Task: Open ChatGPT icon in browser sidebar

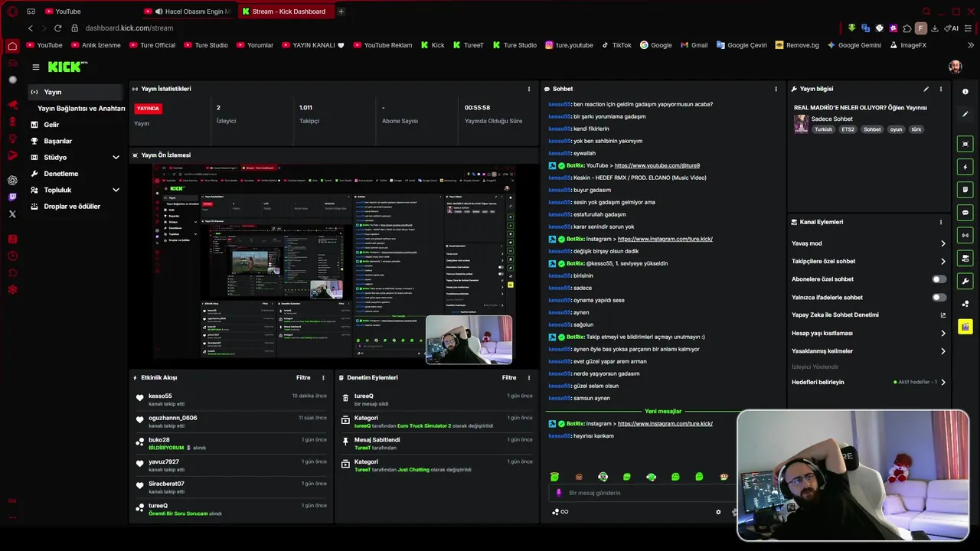Action: coord(12,181)
